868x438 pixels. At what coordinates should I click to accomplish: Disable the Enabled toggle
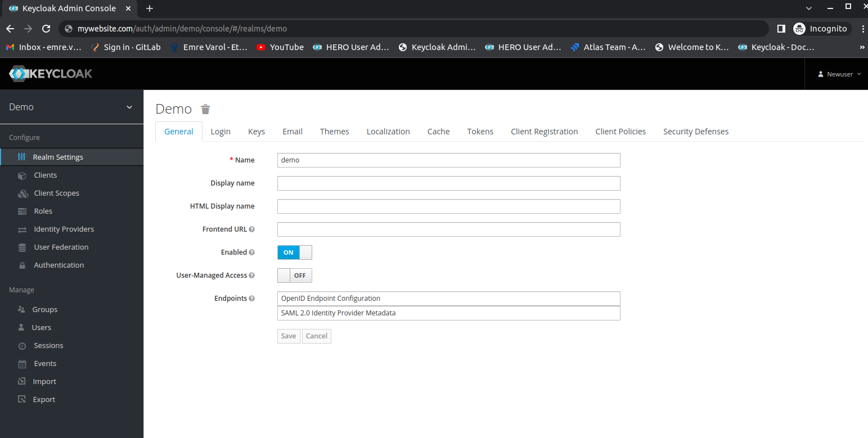pos(294,252)
